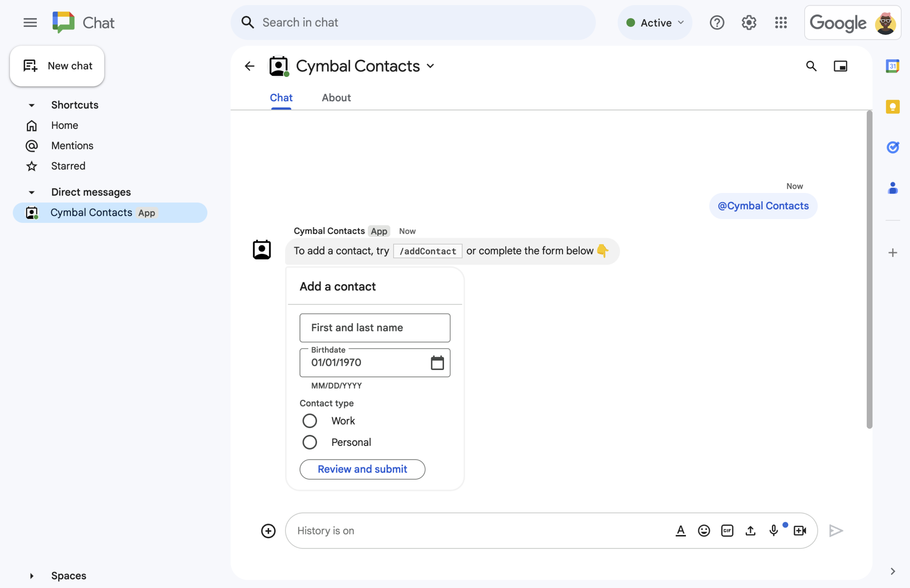Click the new chat compose icon
910x588 pixels.
[30, 66]
